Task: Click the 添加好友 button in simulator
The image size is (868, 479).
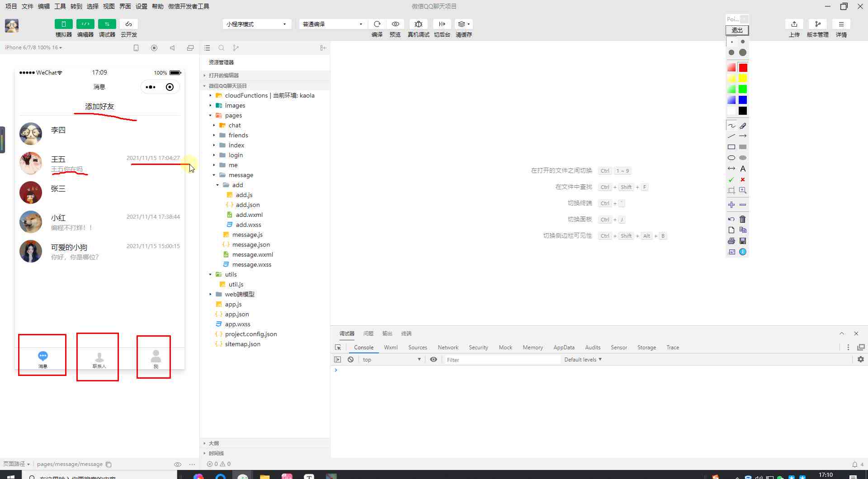Action: click(99, 107)
